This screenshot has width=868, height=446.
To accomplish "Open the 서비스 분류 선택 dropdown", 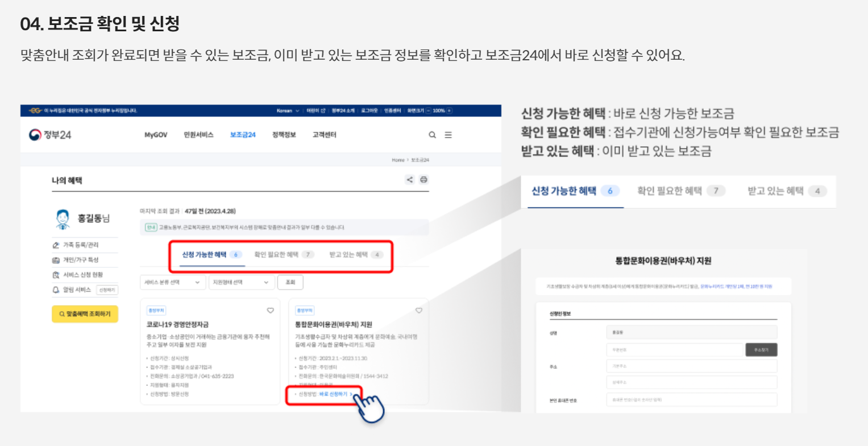I will (173, 282).
